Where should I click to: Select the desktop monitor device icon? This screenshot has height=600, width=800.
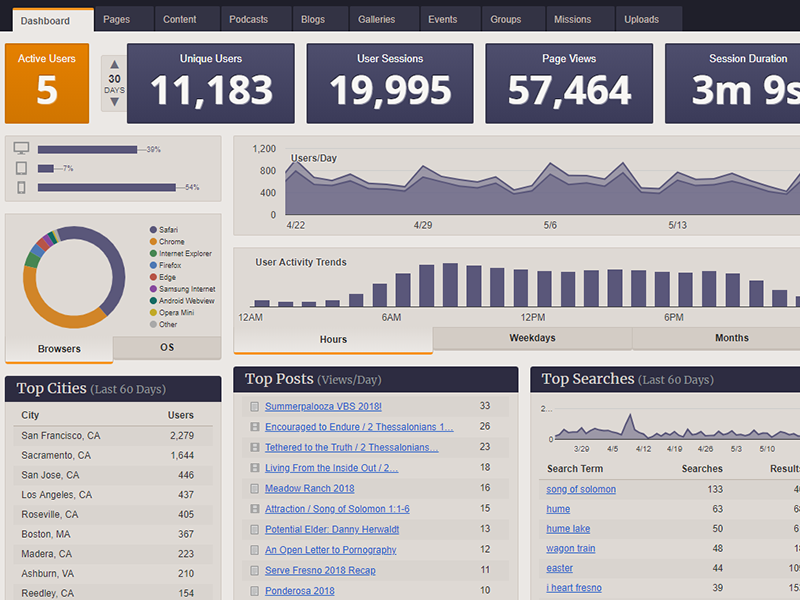point(21,148)
